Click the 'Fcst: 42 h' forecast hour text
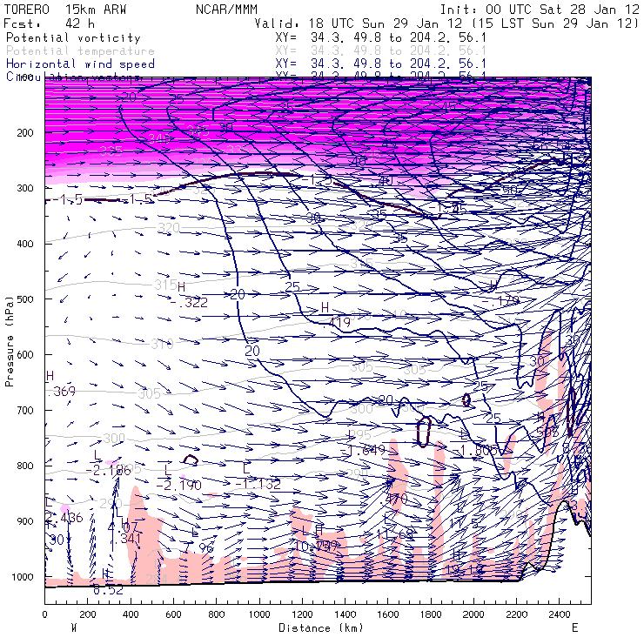 (x=50, y=23)
